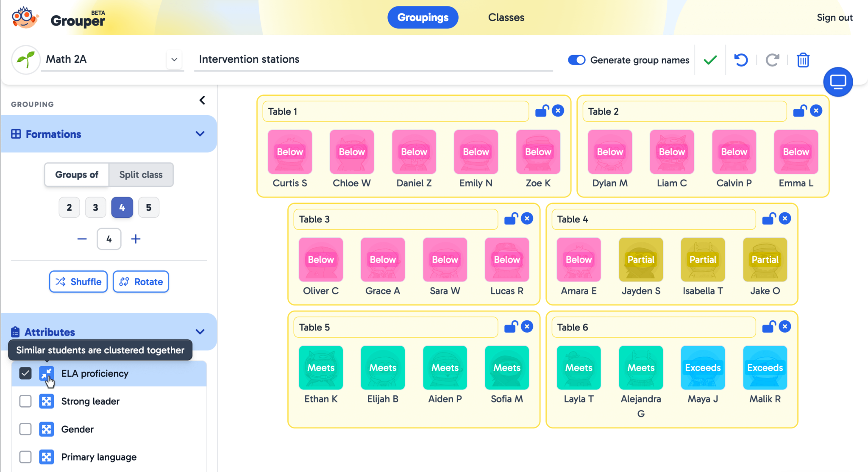This screenshot has height=472, width=868.
Task: Redo the grouping change
Action: (772, 60)
